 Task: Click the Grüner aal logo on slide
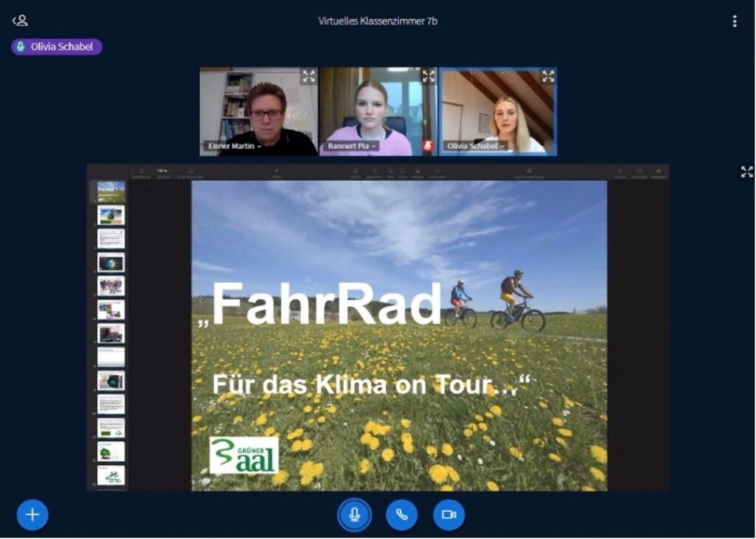click(244, 456)
